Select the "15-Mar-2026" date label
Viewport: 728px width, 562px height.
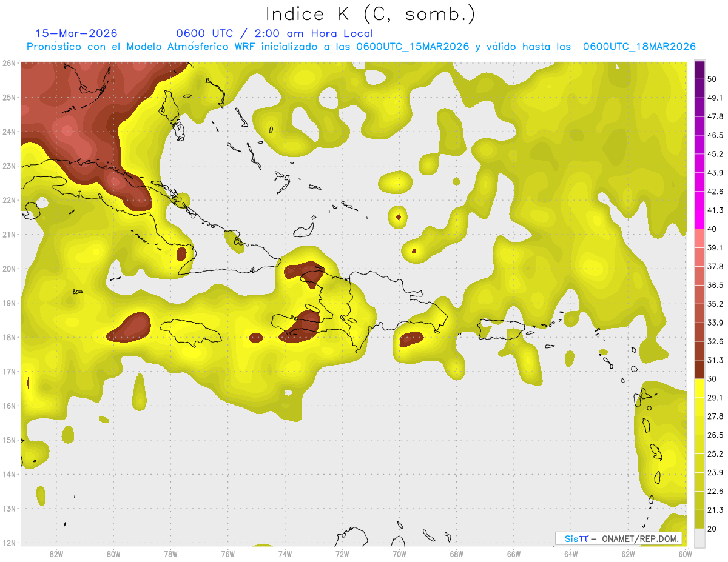(76, 33)
